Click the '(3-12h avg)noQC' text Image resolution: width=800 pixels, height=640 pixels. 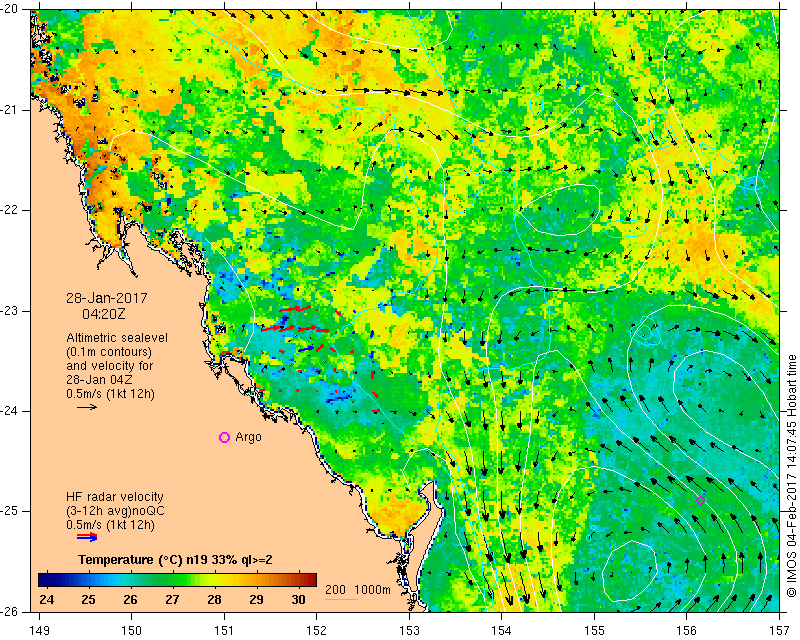(115, 510)
